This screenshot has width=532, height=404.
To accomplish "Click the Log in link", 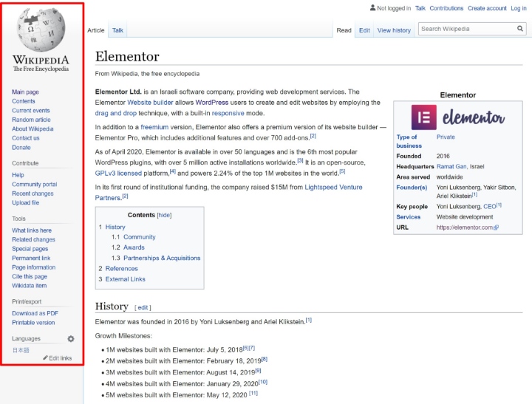I will 519,8.
